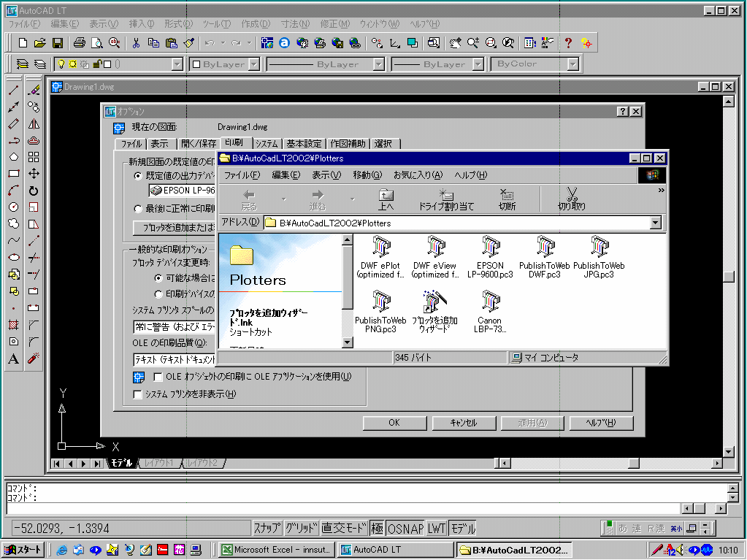747x560 pixels.
Task: Launch the Add Plotter wizard shortcut
Action: (434, 312)
